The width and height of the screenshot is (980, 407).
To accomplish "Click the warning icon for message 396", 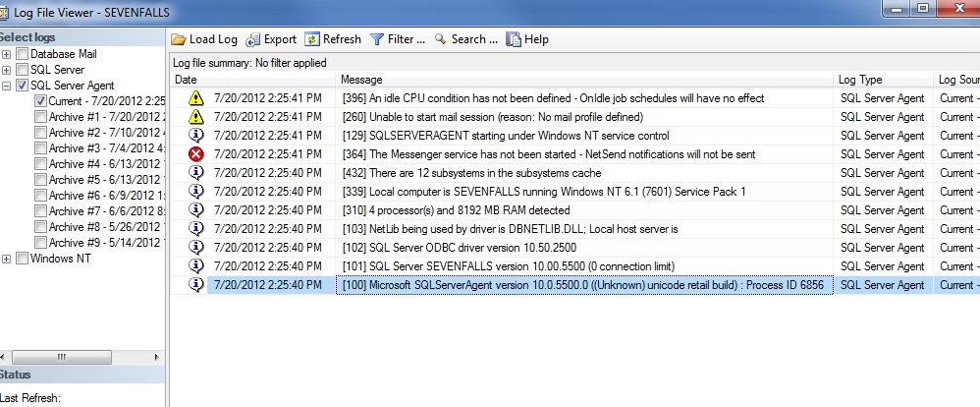I will click(x=195, y=98).
